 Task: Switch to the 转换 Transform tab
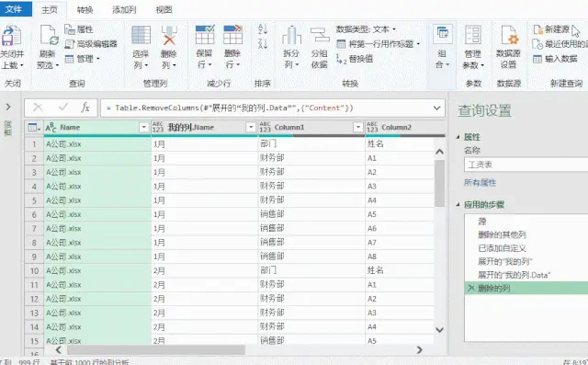(x=85, y=10)
